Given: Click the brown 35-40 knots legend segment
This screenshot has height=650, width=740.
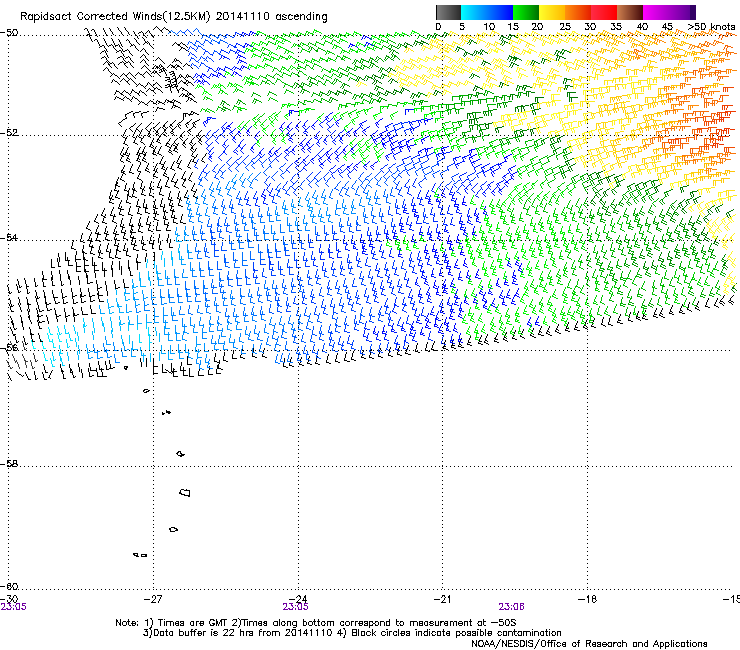Looking at the screenshot, I should click(x=630, y=12).
